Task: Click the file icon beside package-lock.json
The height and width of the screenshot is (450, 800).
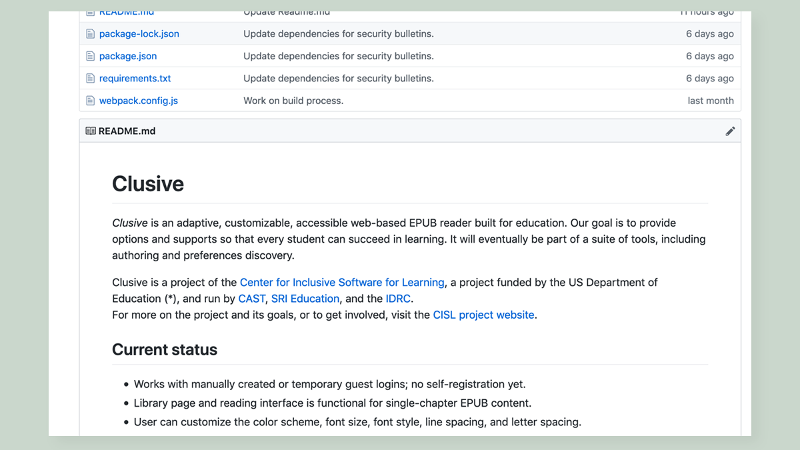Action: (x=90, y=34)
